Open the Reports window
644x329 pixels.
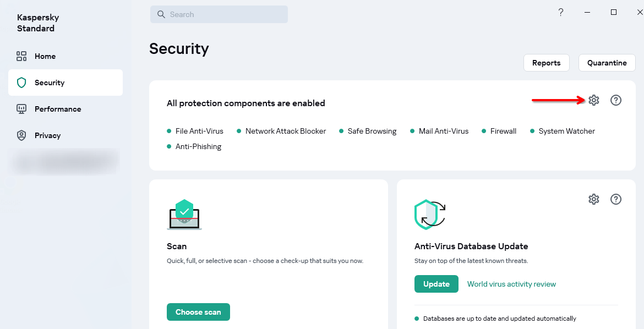click(546, 63)
